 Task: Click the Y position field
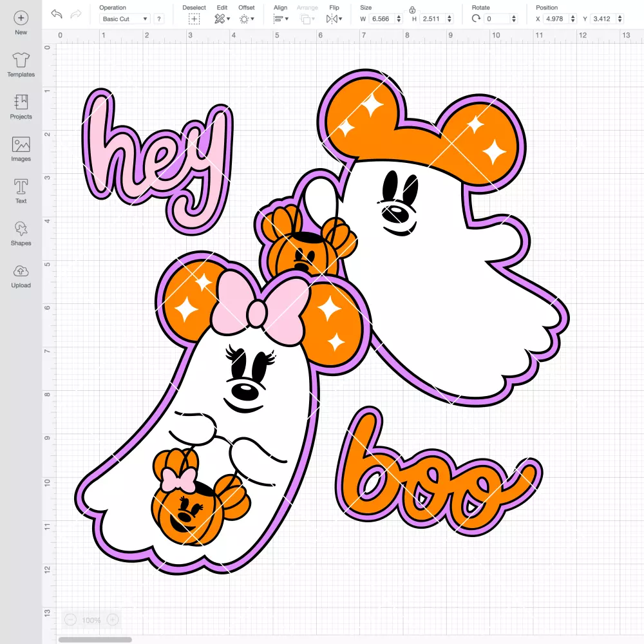pyautogui.click(x=603, y=19)
